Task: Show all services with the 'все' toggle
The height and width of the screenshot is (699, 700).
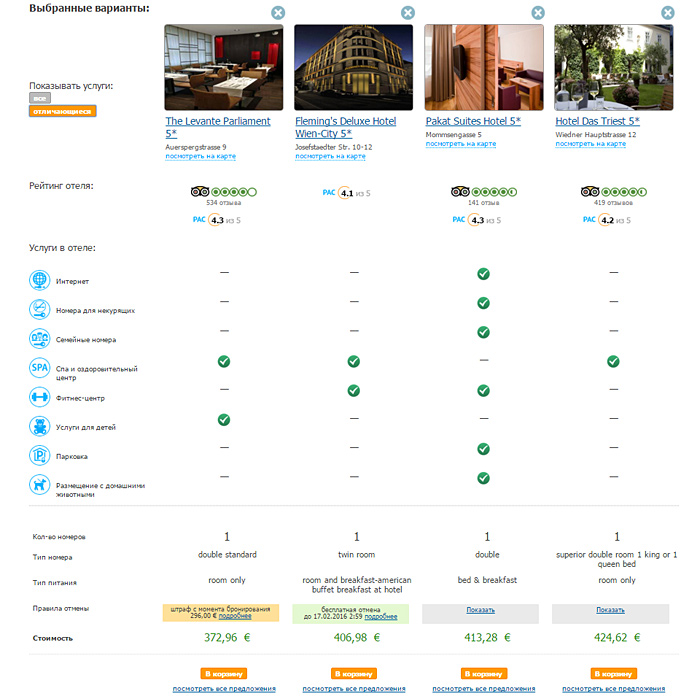Action: click(x=40, y=98)
